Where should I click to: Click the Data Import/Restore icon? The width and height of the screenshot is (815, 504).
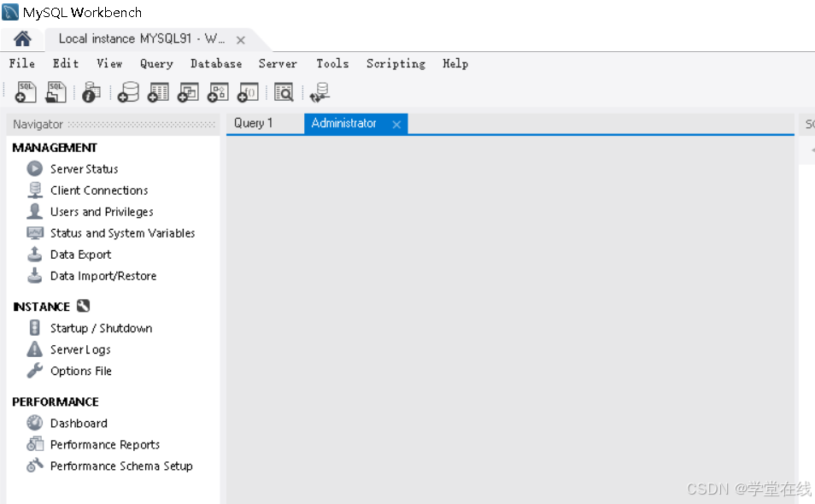35,275
